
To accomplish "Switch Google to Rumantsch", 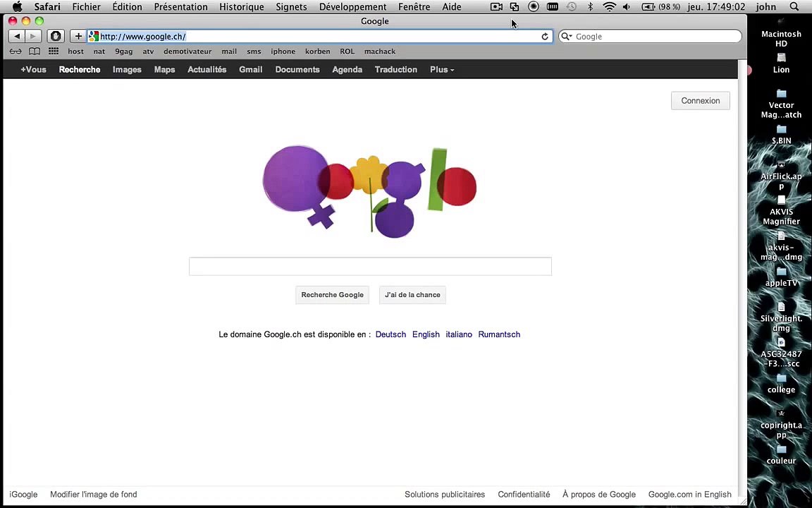I will 499,334.
